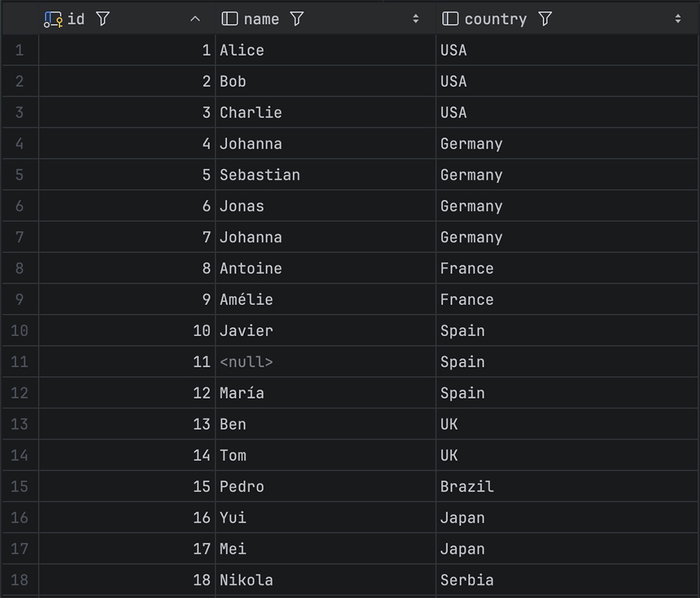Toggle sort arrows on name column
This screenshot has width=700, height=598.
[415, 19]
